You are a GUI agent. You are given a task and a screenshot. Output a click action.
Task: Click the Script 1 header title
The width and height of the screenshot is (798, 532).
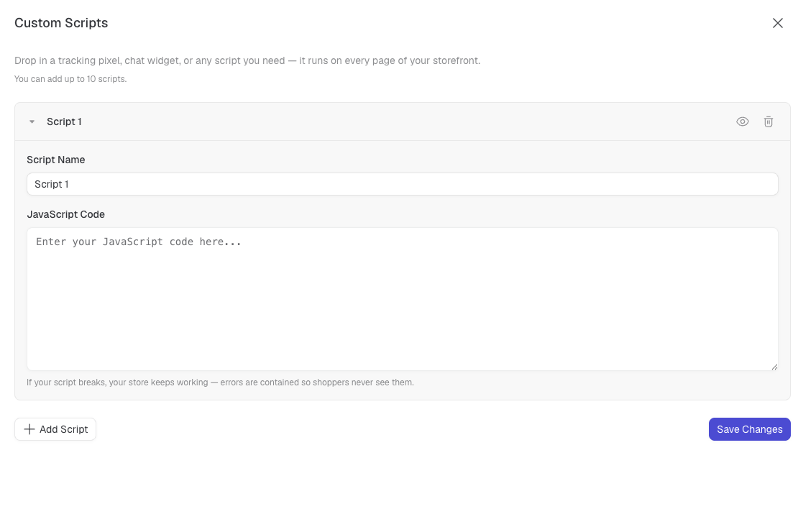64,121
